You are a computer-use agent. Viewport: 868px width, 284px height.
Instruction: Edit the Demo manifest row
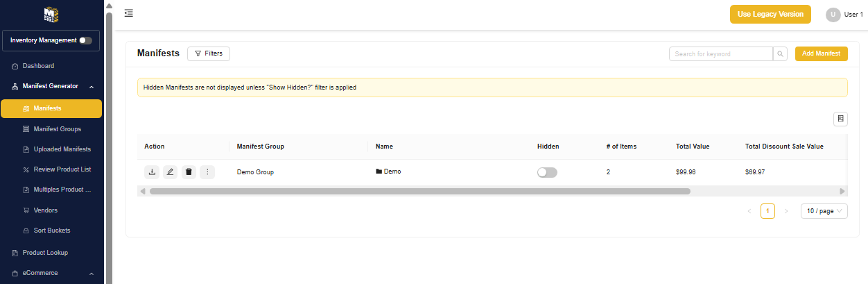(170, 172)
